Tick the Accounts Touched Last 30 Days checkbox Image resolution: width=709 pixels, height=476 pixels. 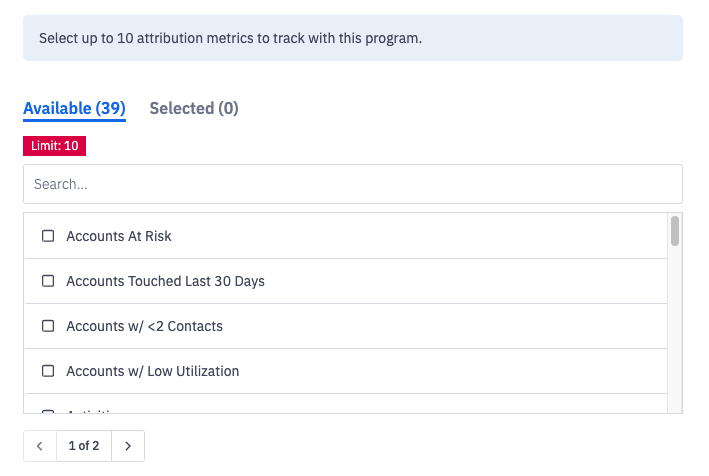pos(48,281)
